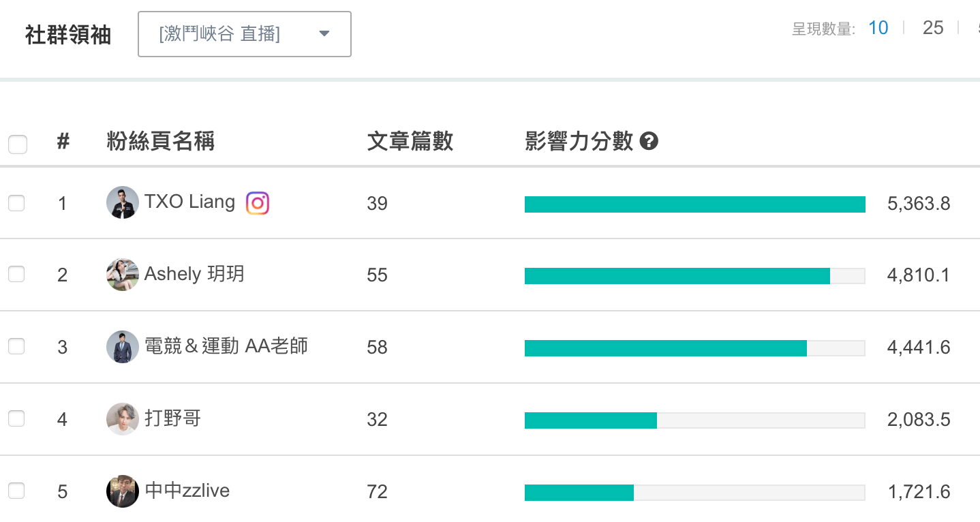
Task: Click 打野哥's avatar image
Action: 123,419
